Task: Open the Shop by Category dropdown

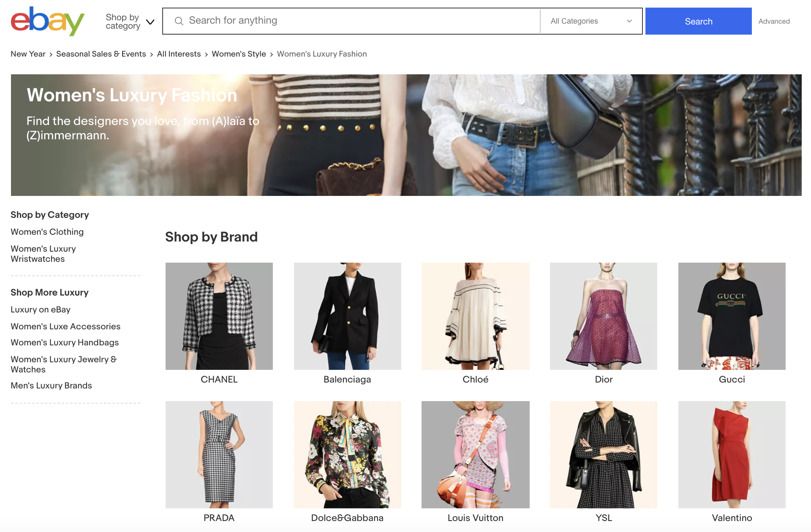Action: (128, 21)
